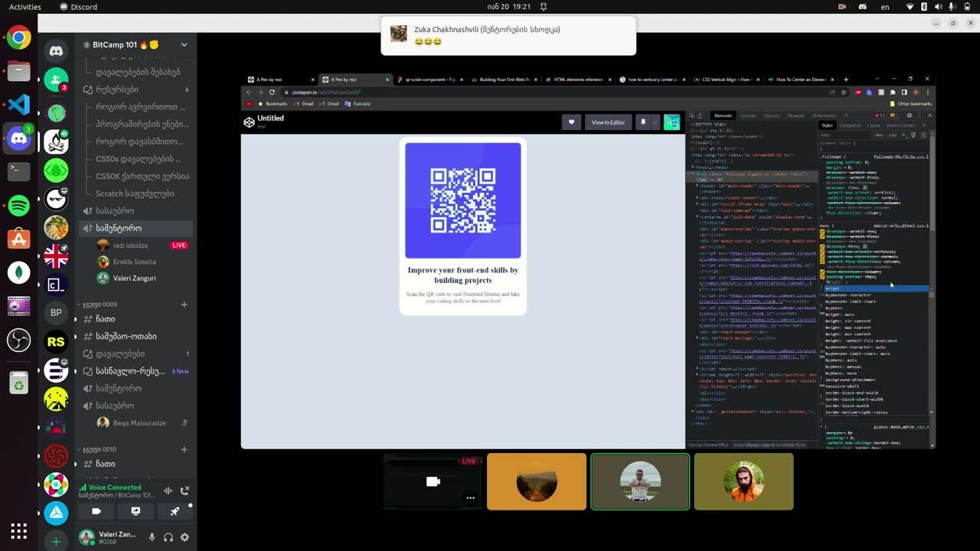Screen dimensions: 980x551
Task: Open the dropdown arrow beside the pin button
Action: (655, 122)
